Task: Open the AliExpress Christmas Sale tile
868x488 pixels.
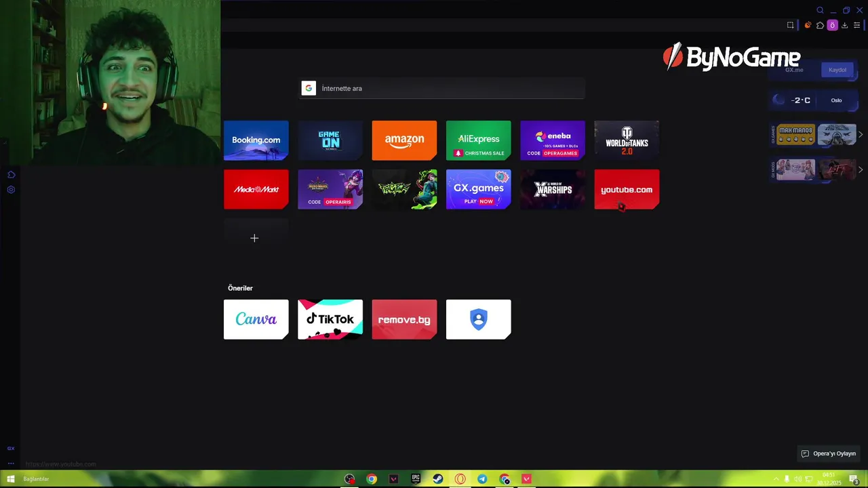Action: click(478, 140)
